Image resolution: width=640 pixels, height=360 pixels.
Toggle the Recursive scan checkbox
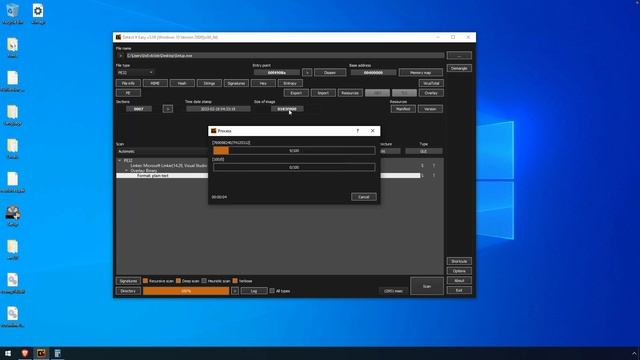click(x=145, y=281)
